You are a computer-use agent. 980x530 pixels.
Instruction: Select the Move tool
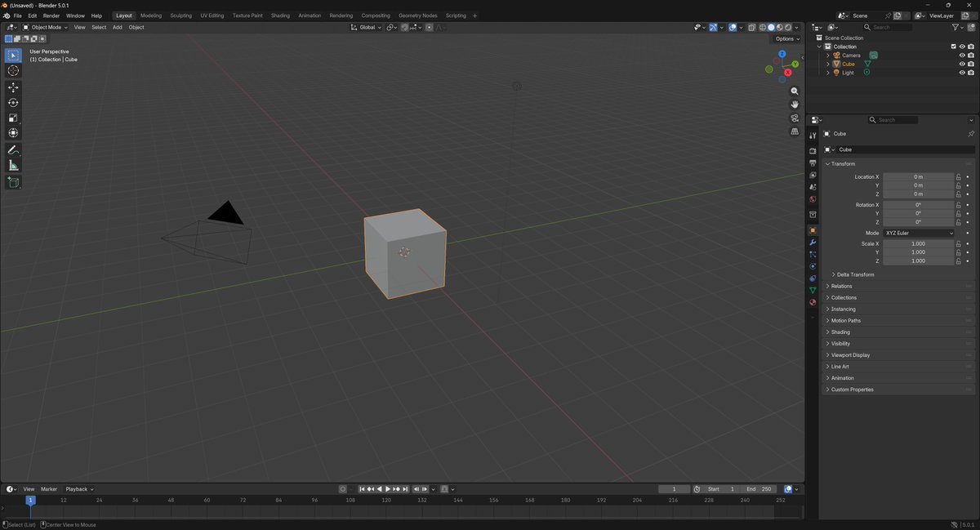tap(13, 87)
